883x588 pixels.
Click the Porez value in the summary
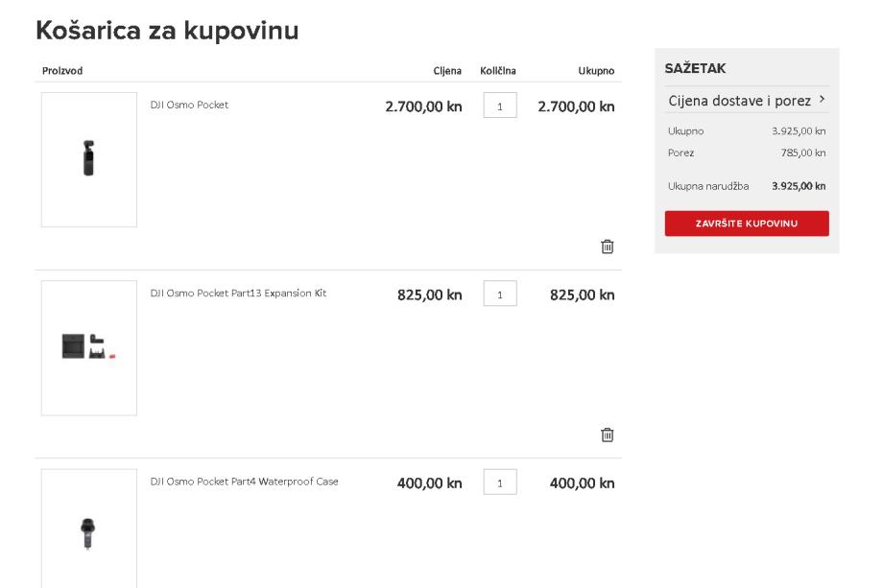806,153
